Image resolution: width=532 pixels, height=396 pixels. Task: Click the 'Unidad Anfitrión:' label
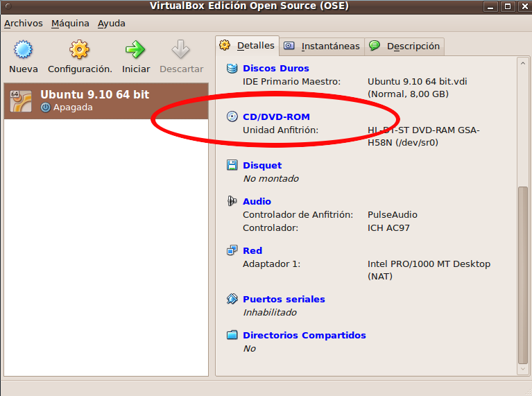click(x=281, y=130)
